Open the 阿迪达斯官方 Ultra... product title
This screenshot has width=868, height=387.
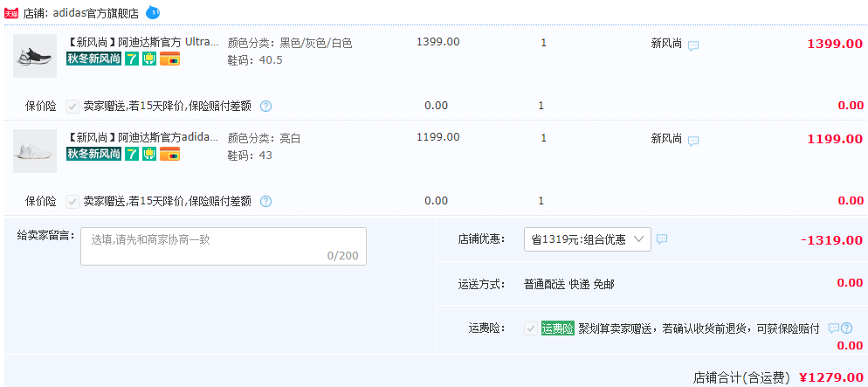(143, 42)
